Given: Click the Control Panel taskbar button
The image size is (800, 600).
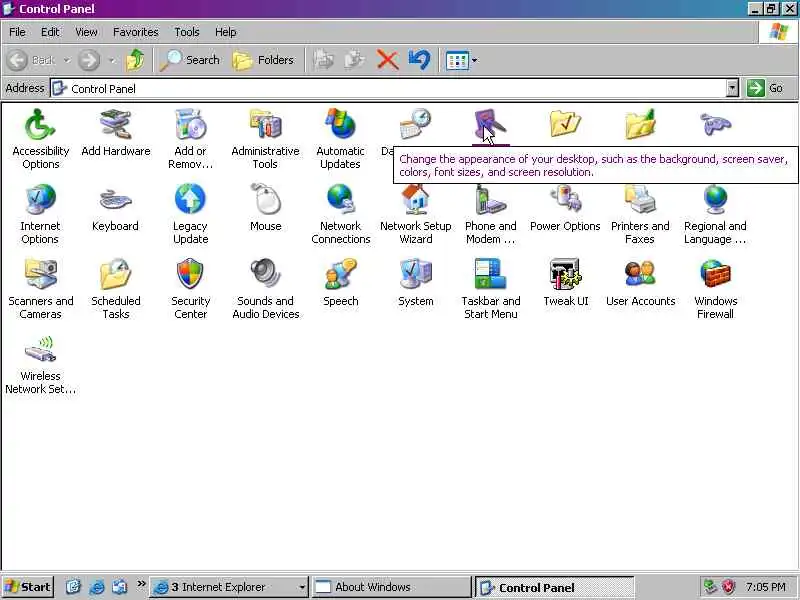Looking at the screenshot, I should [x=555, y=587].
